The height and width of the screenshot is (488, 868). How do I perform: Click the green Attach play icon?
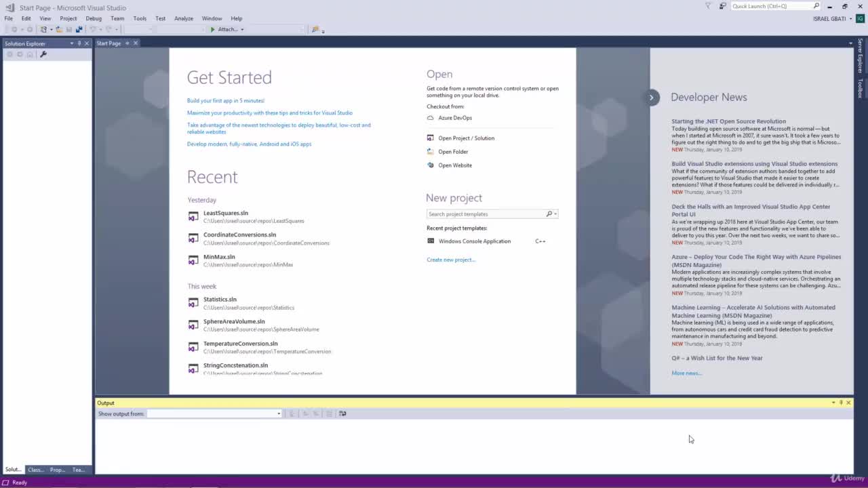pyautogui.click(x=213, y=29)
